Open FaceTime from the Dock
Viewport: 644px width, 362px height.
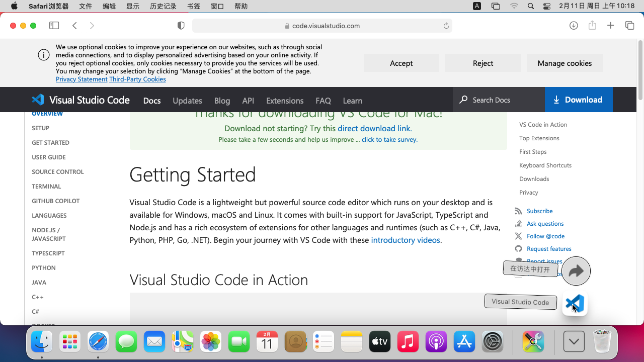click(239, 342)
